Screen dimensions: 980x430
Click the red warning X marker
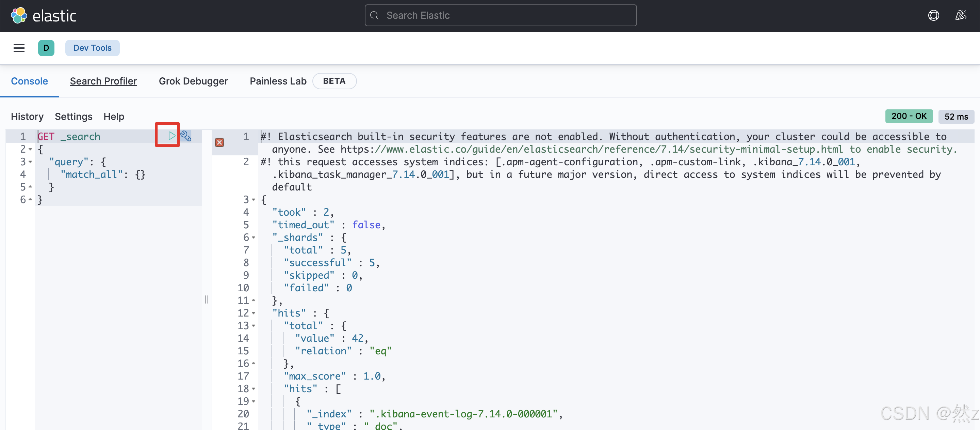(219, 142)
